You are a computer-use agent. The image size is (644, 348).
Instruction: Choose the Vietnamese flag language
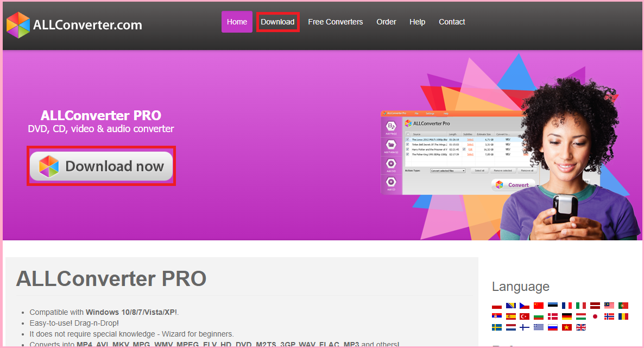(x=567, y=327)
